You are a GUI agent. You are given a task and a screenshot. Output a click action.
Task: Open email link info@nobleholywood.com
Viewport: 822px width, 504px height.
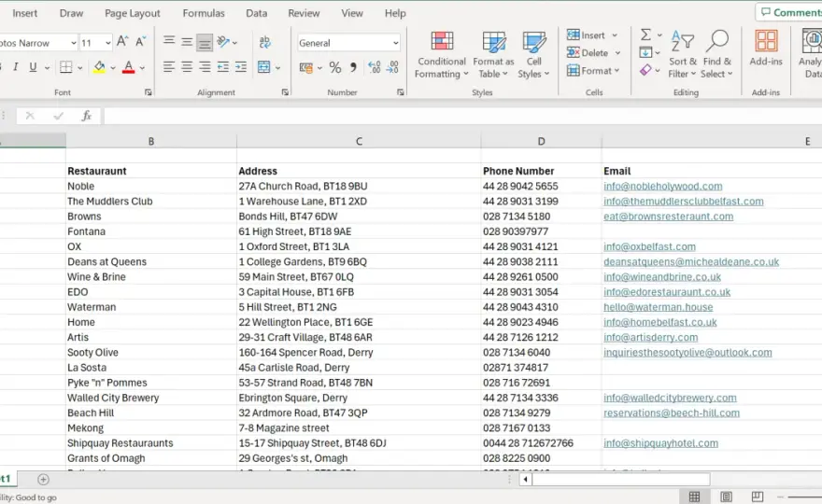[662, 186]
